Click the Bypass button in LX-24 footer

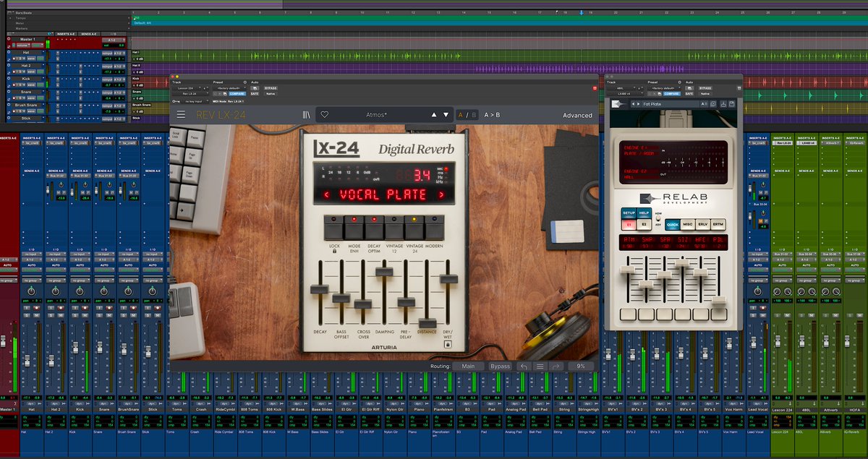click(501, 366)
